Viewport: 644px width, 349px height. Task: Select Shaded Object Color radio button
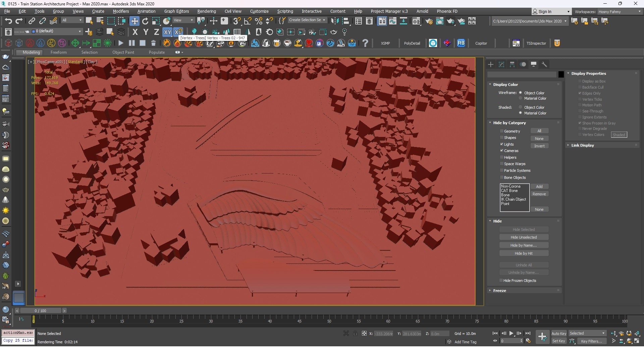(x=521, y=107)
